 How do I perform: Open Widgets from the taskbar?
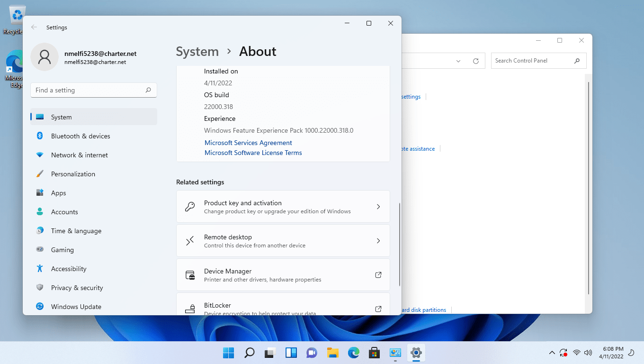(291, 353)
